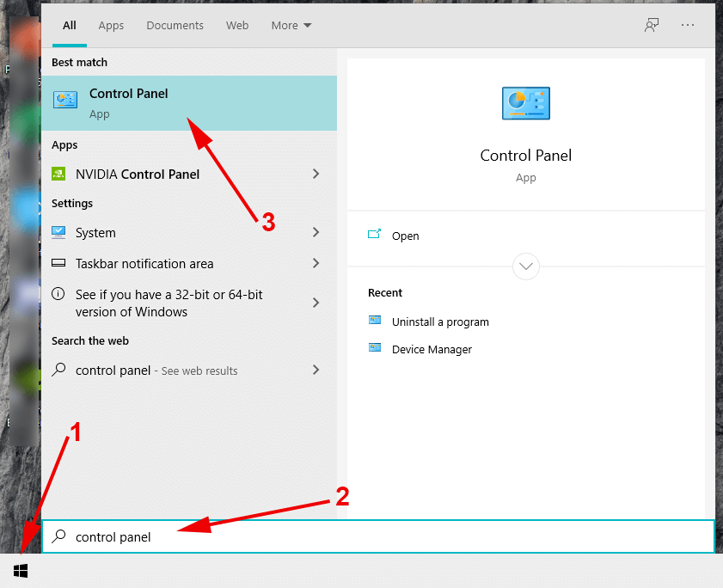Expand Taskbar notification area chevron
The image size is (723, 588).
pos(316,263)
